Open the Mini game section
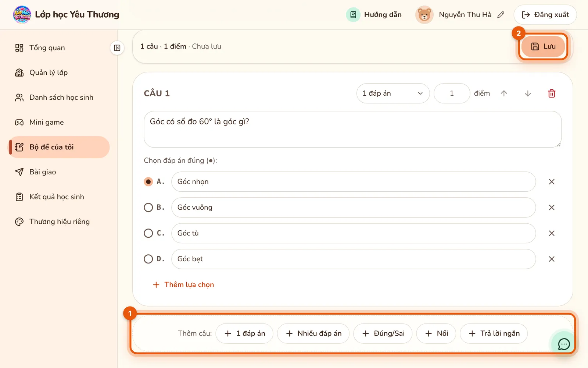This screenshot has height=368, width=588. [x=59, y=122]
